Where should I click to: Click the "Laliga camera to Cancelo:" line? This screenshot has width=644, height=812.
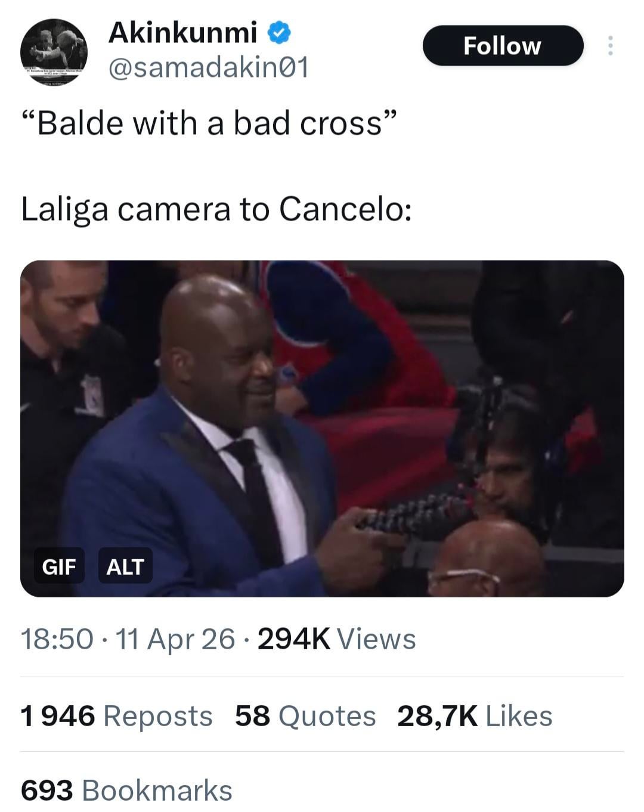click(216, 209)
